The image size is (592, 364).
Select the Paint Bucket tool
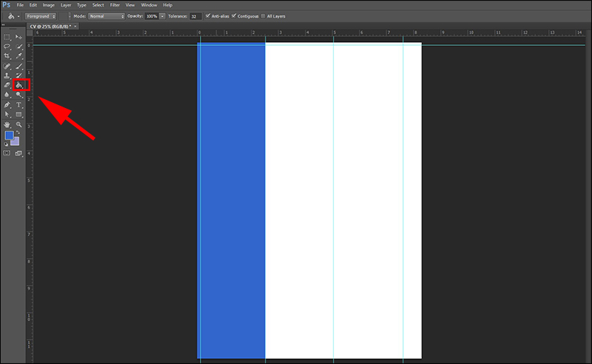(x=19, y=85)
